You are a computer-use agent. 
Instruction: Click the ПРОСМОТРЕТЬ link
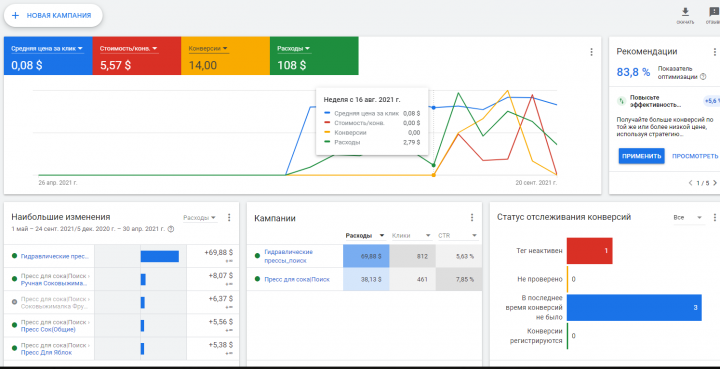tap(695, 156)
